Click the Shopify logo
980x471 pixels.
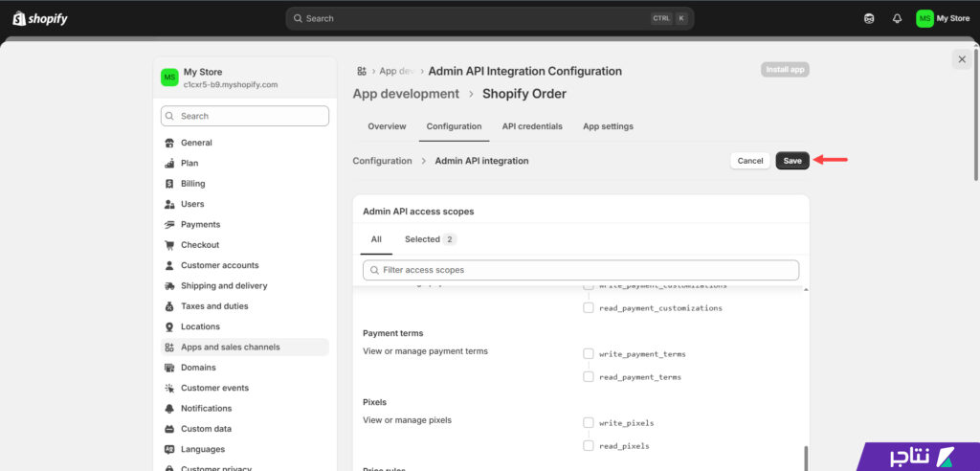40,19
